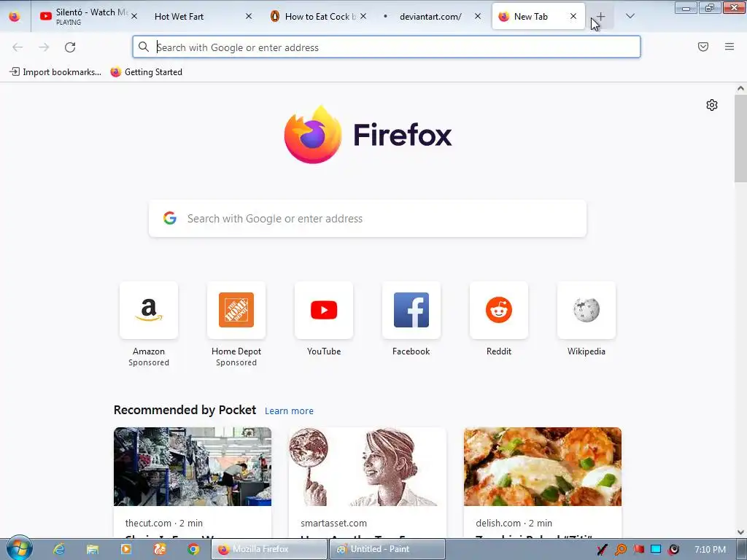Viewport: 747px width, 560px height.
Task: Click Mozilla Firefox taskbar button
Action: (x=269, y=549)
